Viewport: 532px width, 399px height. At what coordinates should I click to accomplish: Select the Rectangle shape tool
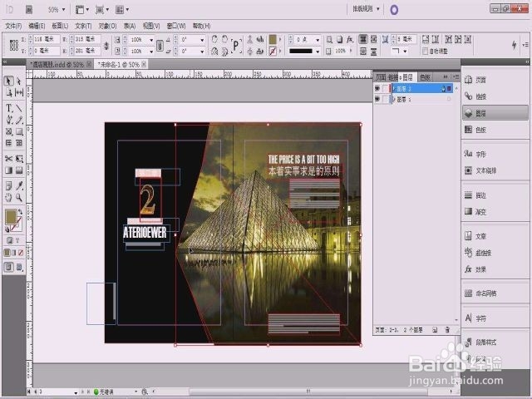click(19, 131)
